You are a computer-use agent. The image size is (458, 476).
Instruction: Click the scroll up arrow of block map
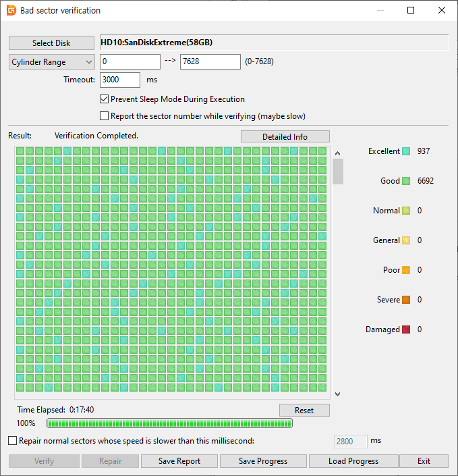tap(337, 153)
